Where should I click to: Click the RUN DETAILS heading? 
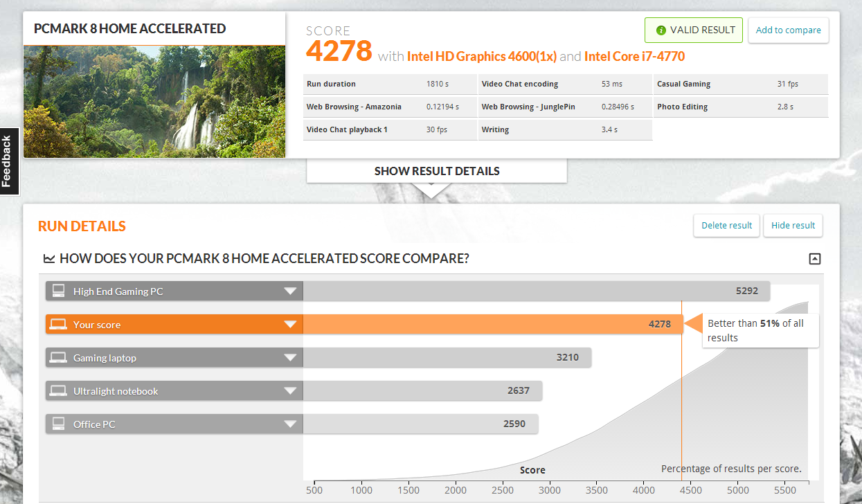tap(82, 226)
